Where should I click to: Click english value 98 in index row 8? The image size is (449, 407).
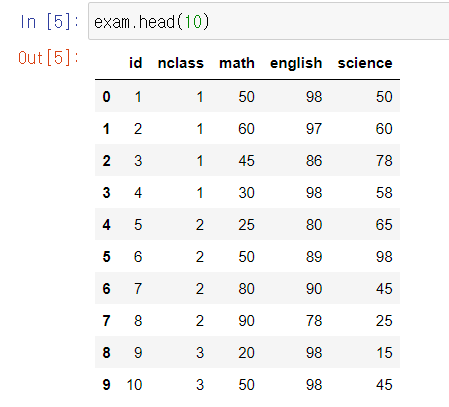314,353
